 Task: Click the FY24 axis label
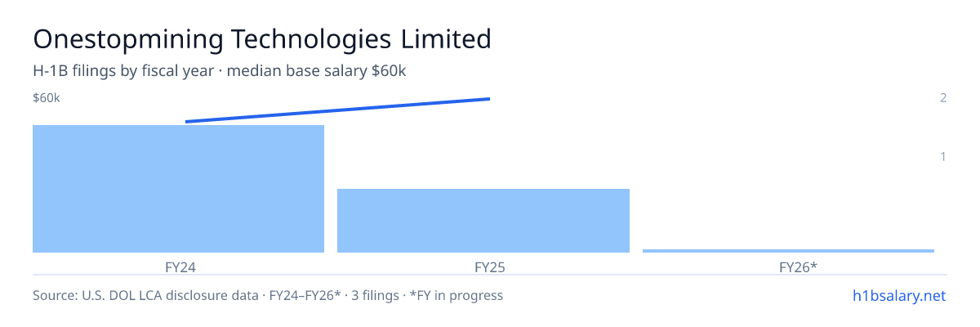[178, 267]
